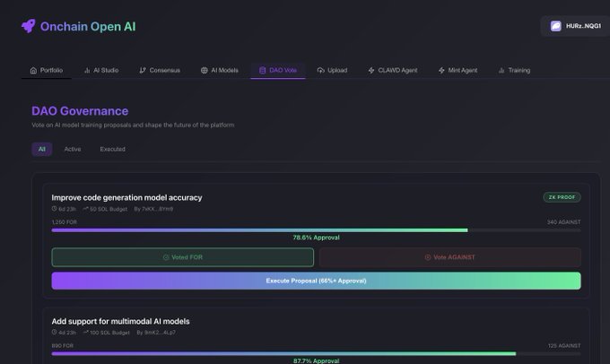Click the AI Studio chart icon
610x364 pixels.
(x=87, y=71)
